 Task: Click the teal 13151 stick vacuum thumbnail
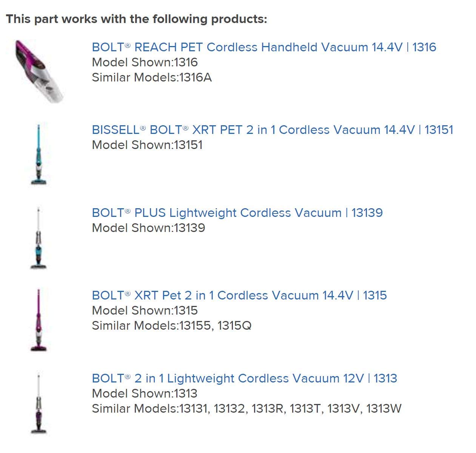coord(39,154)
